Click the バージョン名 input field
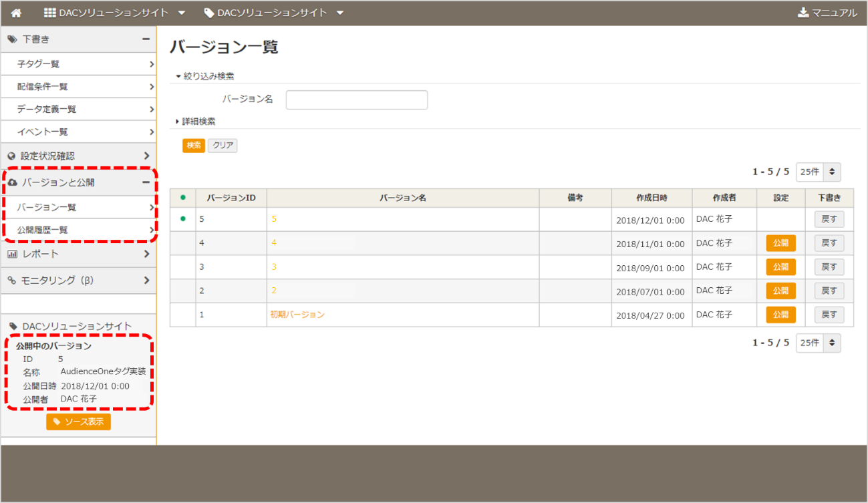This screenshot has height=503, width=868. pos(356,100)
